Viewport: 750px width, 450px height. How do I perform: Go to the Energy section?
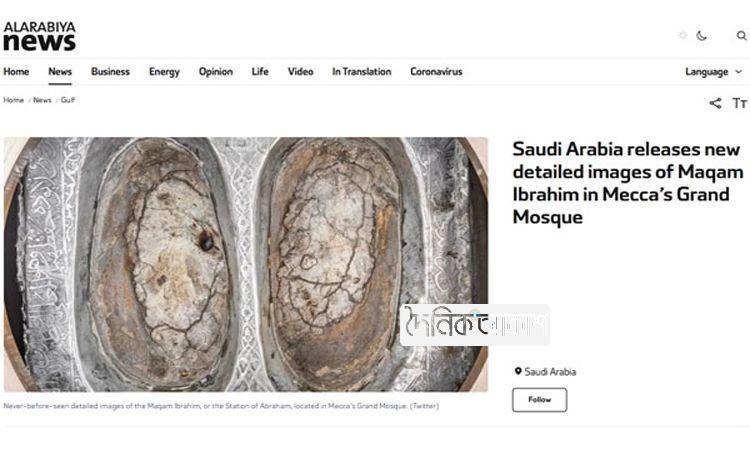click(164, 72)
